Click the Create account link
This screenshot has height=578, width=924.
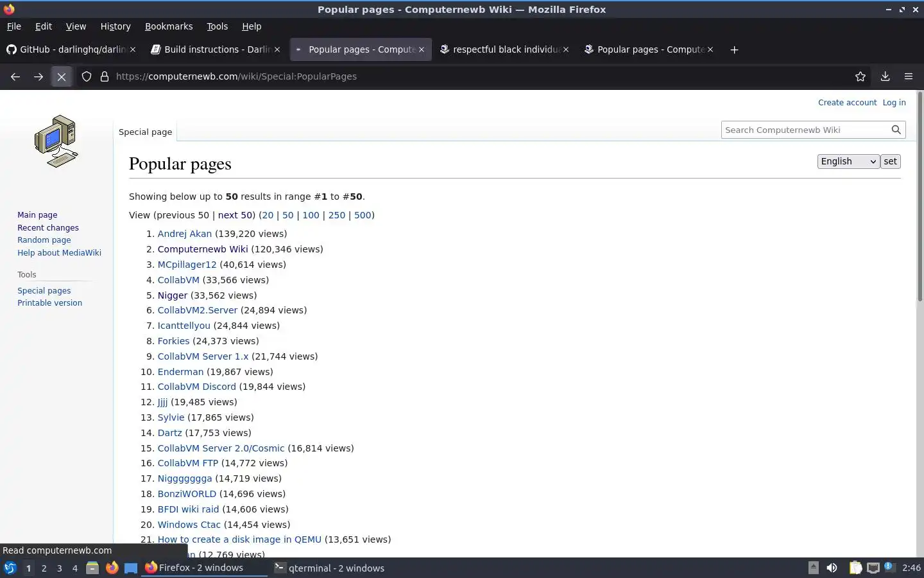point(847,102)
